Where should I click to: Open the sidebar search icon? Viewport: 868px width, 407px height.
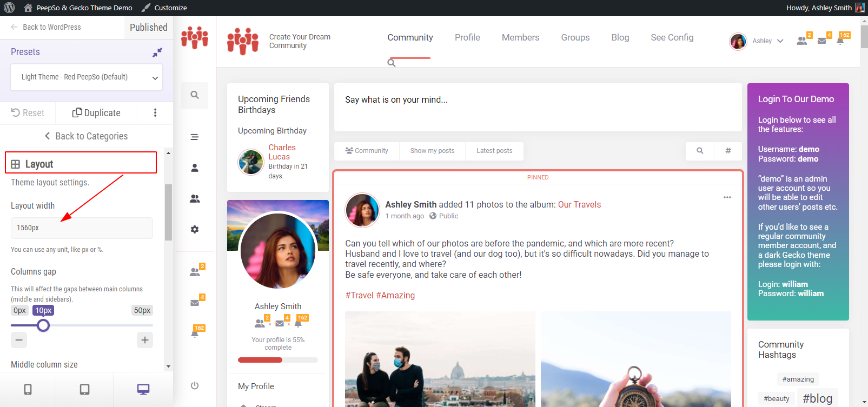coord(195,95)
